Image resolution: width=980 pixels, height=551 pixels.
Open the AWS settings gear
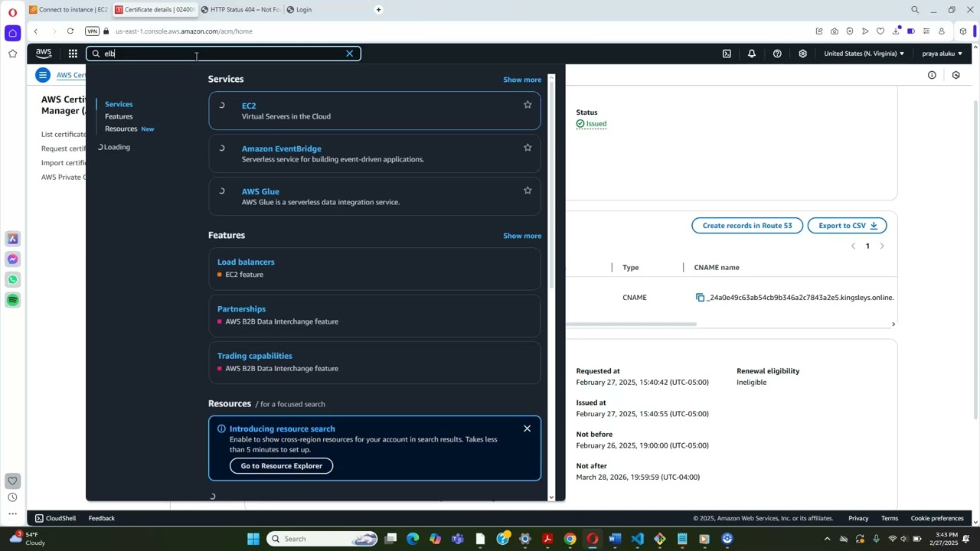[x=802, y=54]
